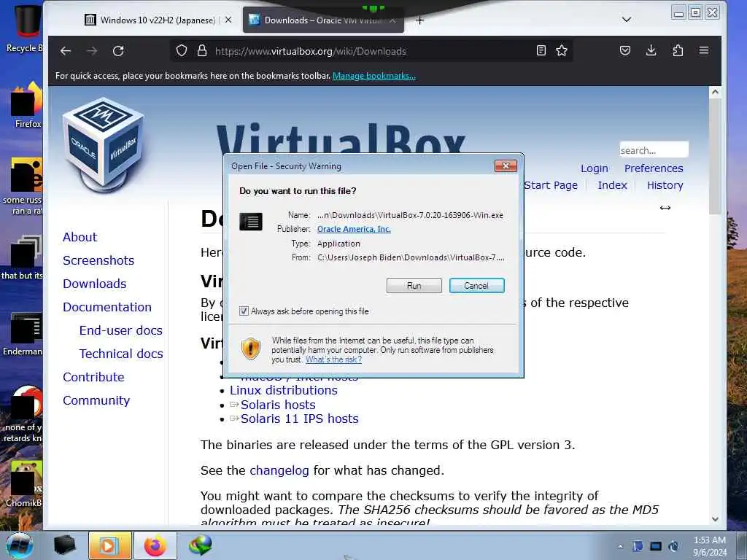Close the Open File Security Warning dialog
Image resolution: width=747 pixels, height=560 pixels.
pyautogui.click(x=506, y=166)
